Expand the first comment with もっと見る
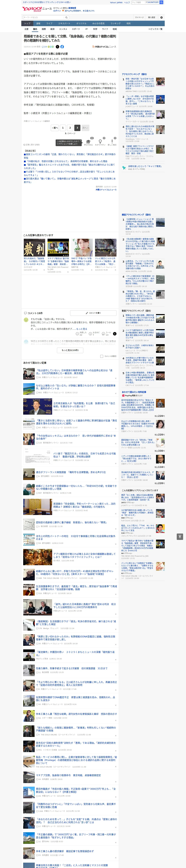 81,329
